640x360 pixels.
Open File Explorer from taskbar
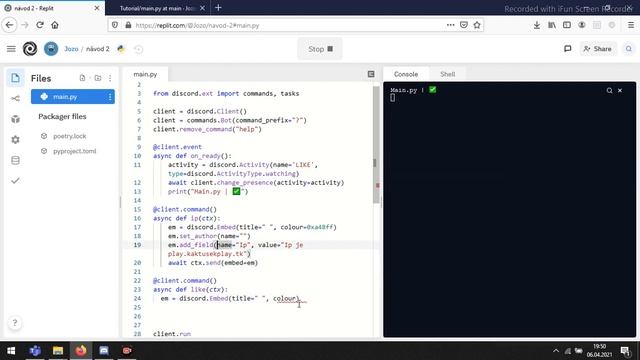click(x=58, y=351)
